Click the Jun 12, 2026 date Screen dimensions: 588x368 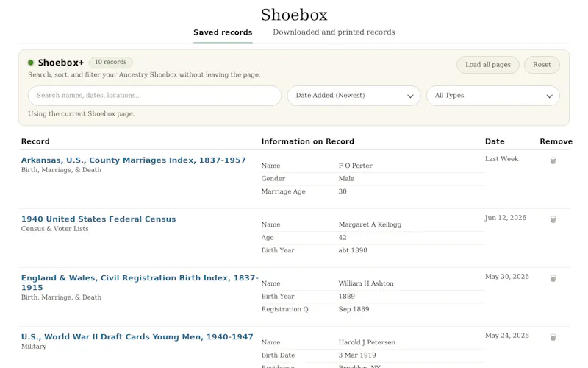tap(506, 218)
